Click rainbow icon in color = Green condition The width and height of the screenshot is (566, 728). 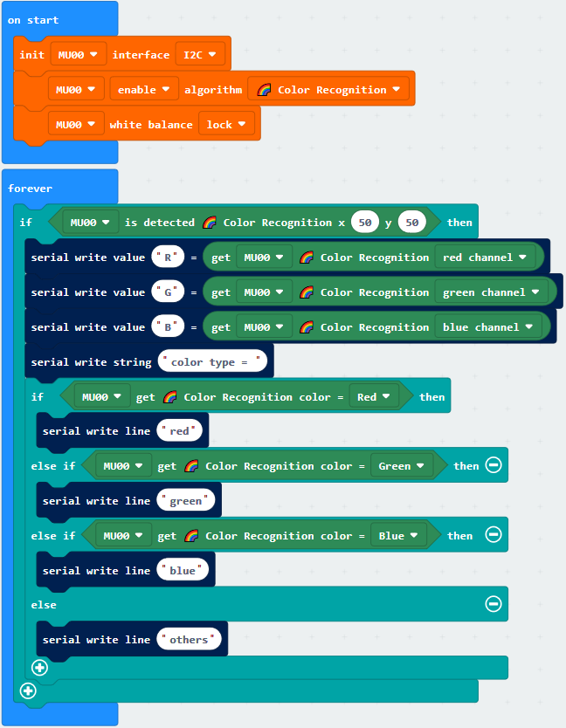191,466
